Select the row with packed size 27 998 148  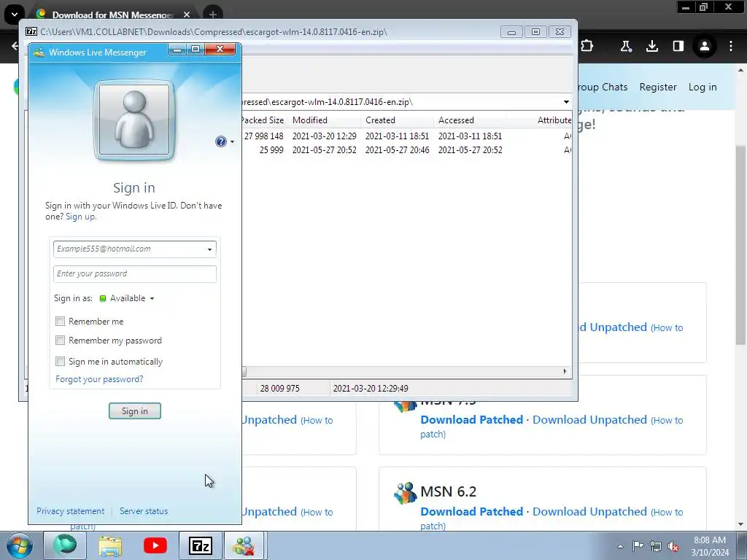pos(406,136)
